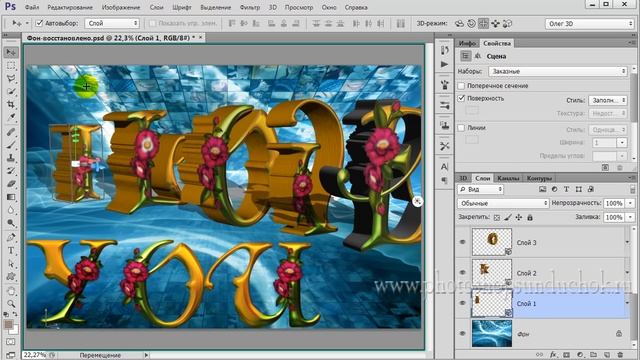Open the Character panel icon
The image size is (640, 360).
pos(444,166)
